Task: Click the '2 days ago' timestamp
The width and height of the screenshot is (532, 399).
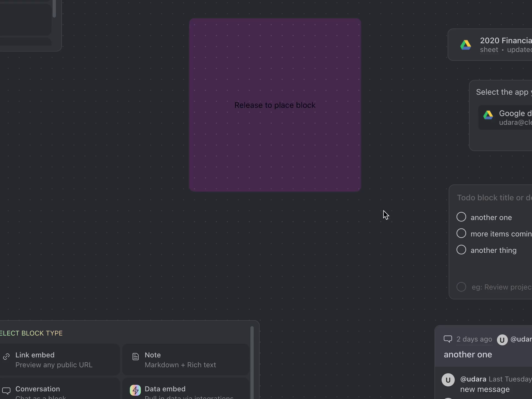Action: click(x=474, y=339)
